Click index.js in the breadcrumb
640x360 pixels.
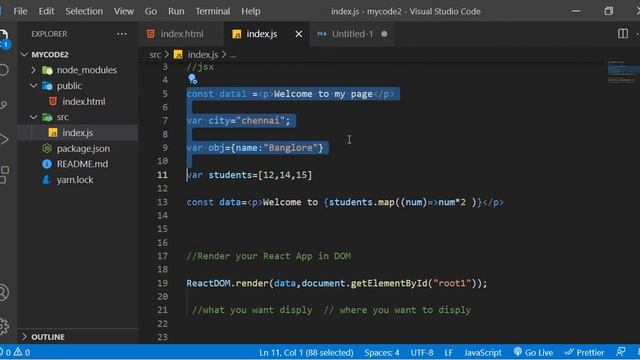point(203,55)
